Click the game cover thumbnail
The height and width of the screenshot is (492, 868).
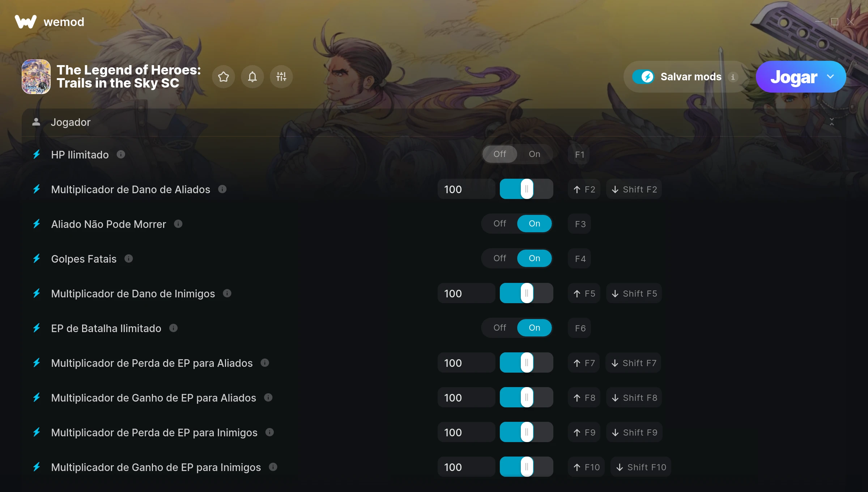(x=36, y=77)
